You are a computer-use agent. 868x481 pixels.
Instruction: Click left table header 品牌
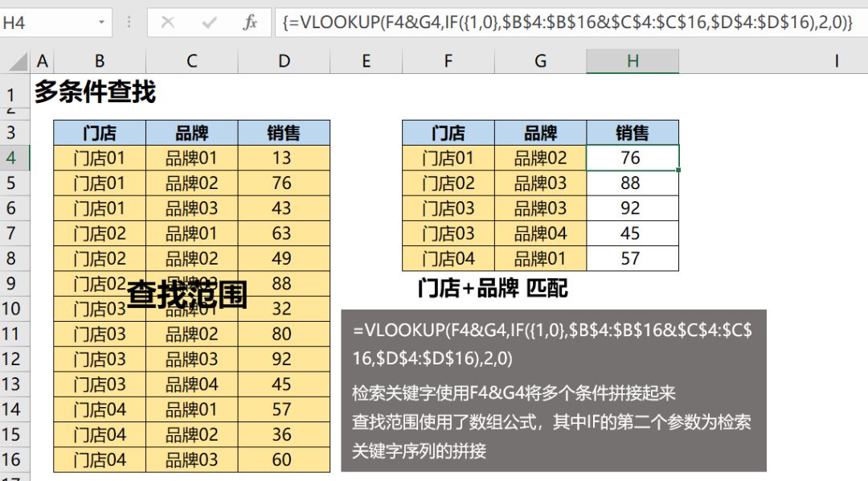[191, 133]
